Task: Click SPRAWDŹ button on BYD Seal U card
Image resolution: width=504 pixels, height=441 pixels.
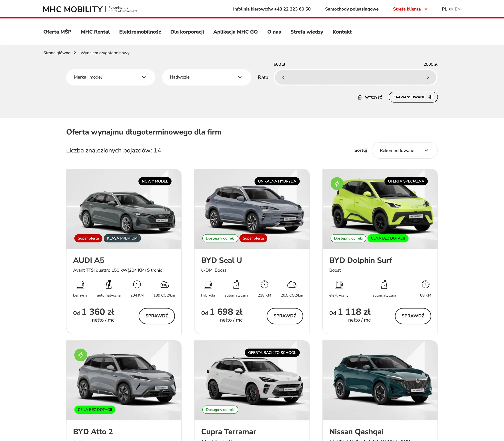Action: point(285,316)
